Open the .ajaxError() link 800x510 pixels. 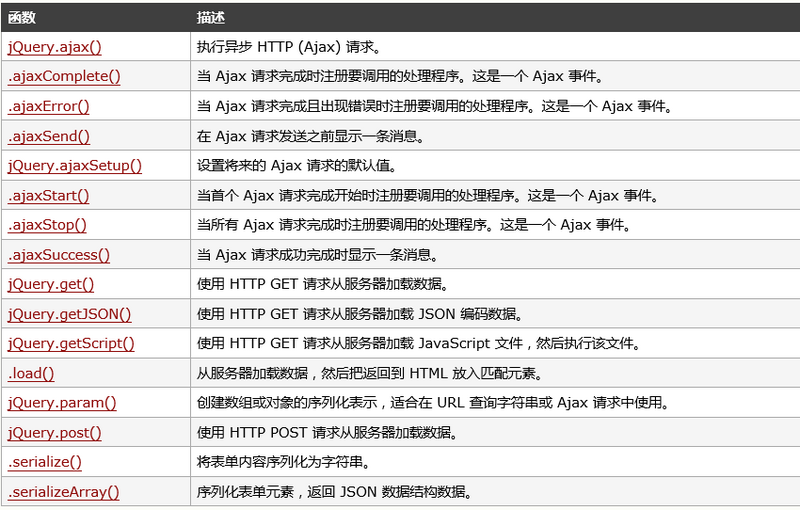point(48,106)
